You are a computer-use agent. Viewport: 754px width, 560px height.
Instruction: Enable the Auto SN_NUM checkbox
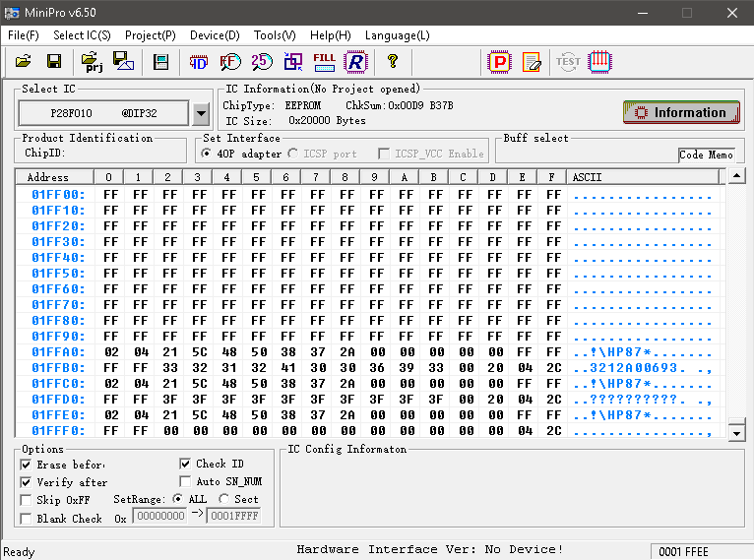click(185, 481)
